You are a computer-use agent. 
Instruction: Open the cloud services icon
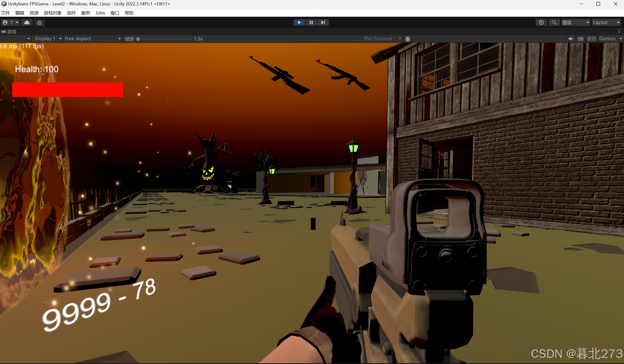coord(27,22)
